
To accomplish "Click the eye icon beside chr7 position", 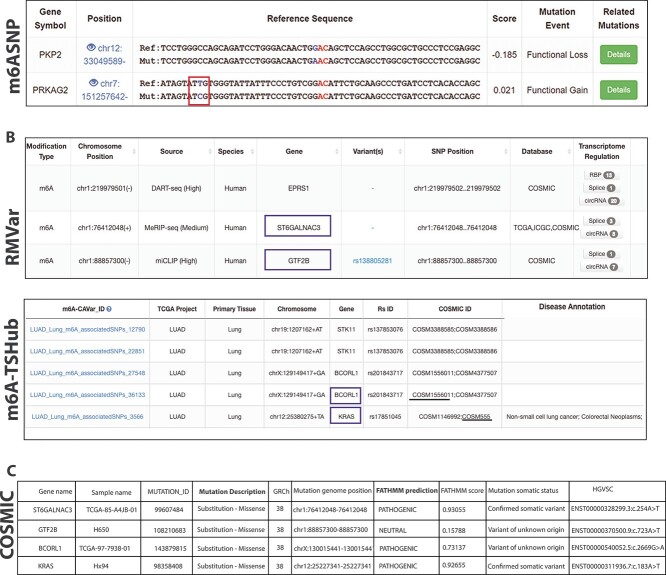I will (93, 83).
